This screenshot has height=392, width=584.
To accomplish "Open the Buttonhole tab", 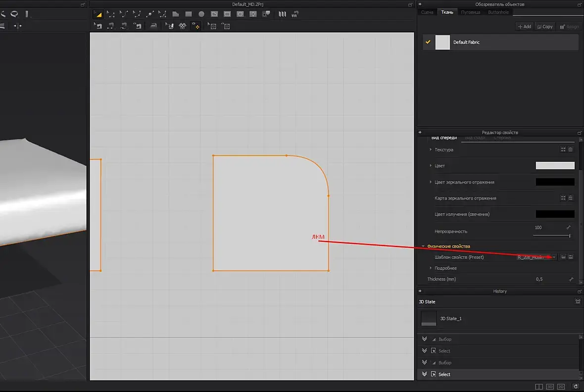I will pyautogui.click(x=498, y=12).
